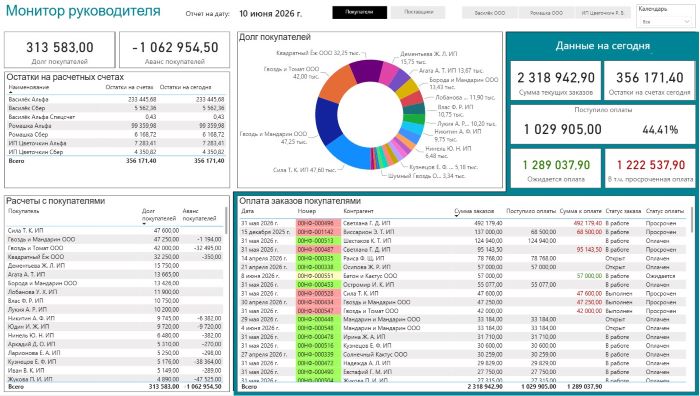Select the Ромашка Сбер account row
The image size is (700, 396).
coord(117,134)
